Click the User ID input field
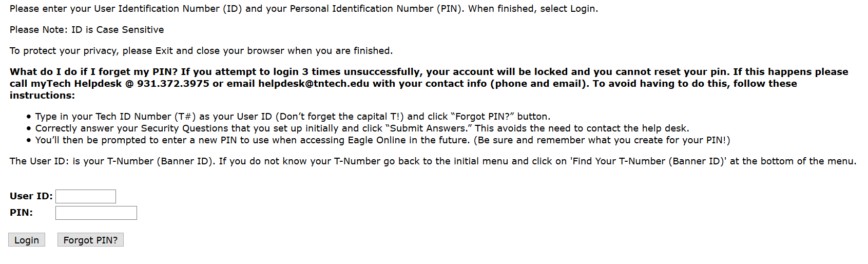The height and width of the screenshot is (264, 868). pos(86,196)
